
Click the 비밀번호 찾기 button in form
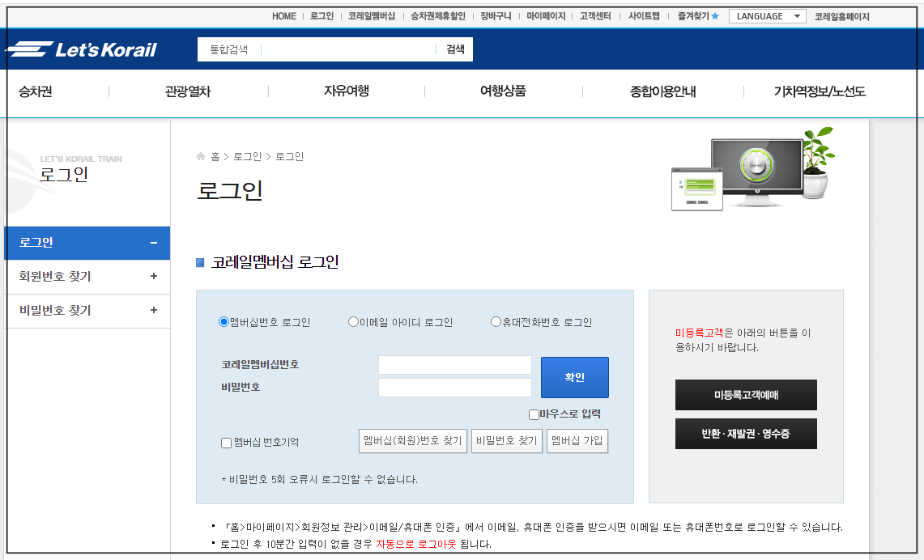point(507,441)
